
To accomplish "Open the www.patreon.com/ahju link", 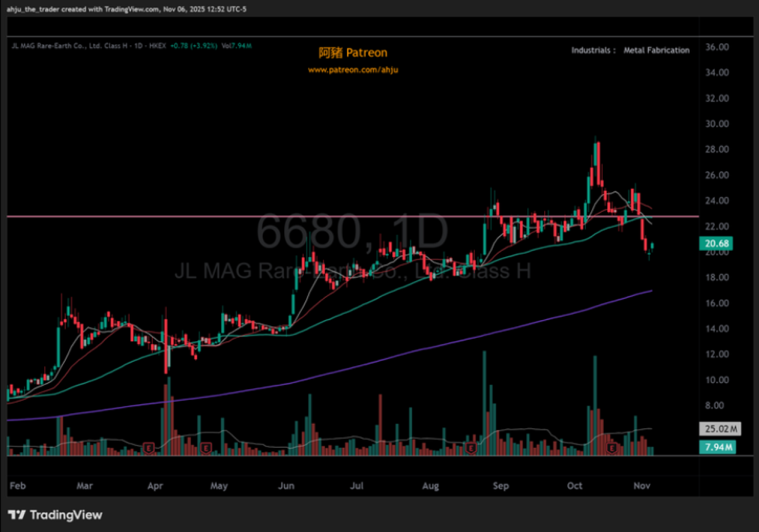I will [x=353, y=70].
